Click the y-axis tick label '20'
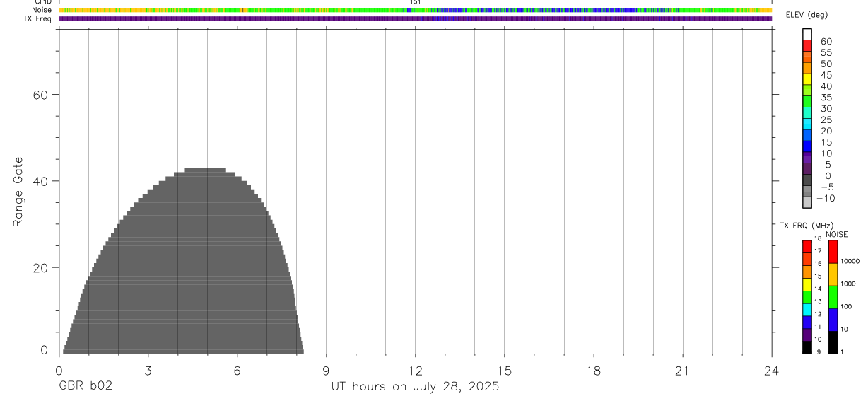The image size is (868, 401). [x=40, y=268]
